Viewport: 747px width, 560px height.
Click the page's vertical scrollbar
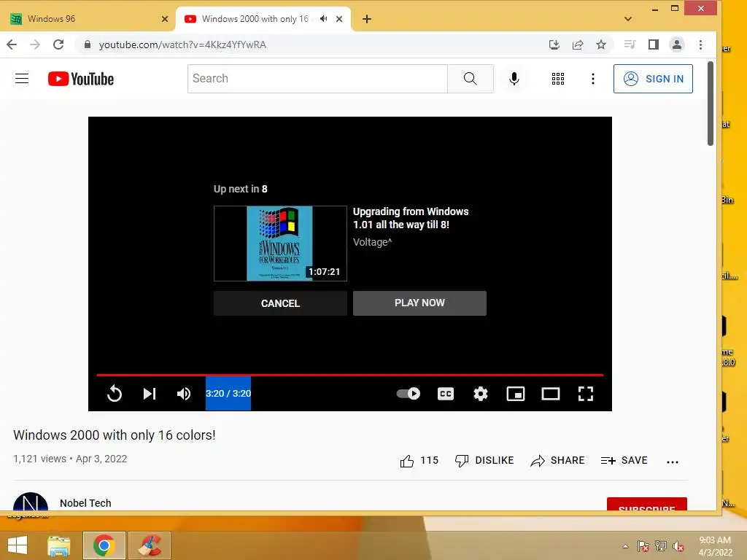[711, 104]
